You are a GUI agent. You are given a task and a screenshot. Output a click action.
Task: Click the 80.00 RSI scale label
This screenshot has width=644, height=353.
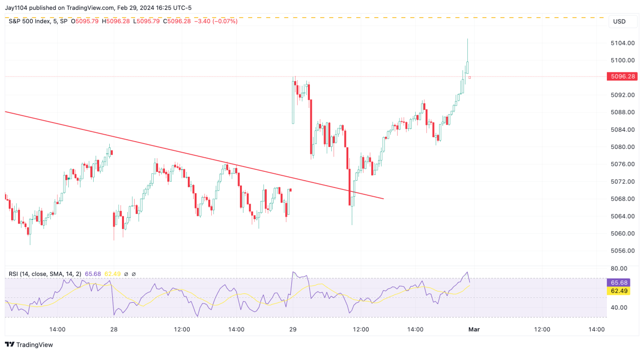point(619,269)
